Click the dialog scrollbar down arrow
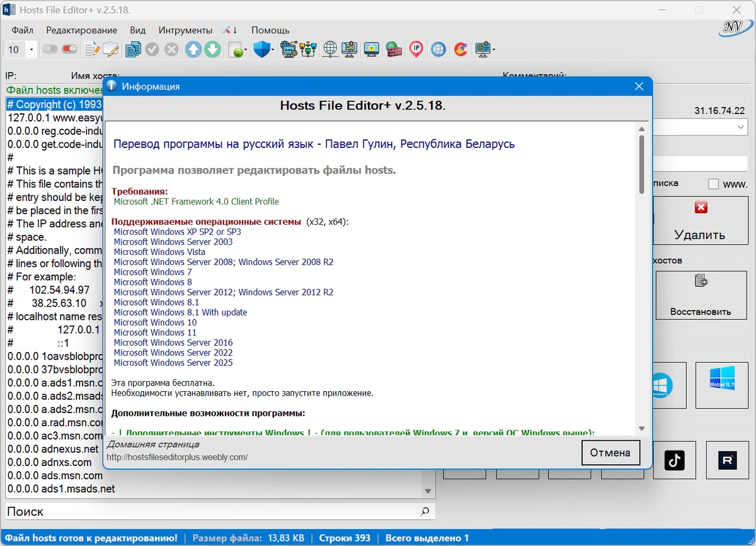756x546 pixels. click(x=641, y=428)
